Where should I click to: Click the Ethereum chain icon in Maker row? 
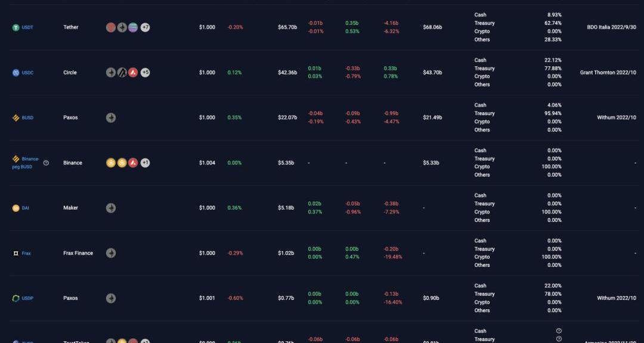pyautogui.click(x=111, y=208)
